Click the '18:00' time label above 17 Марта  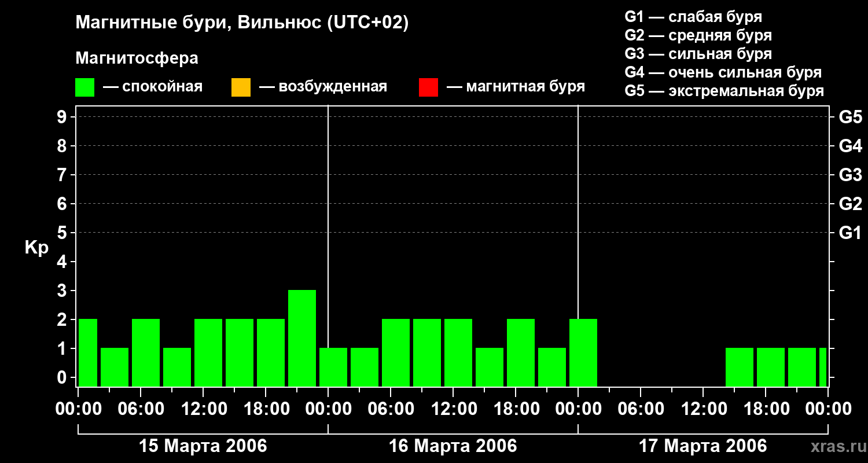[766, 409]
